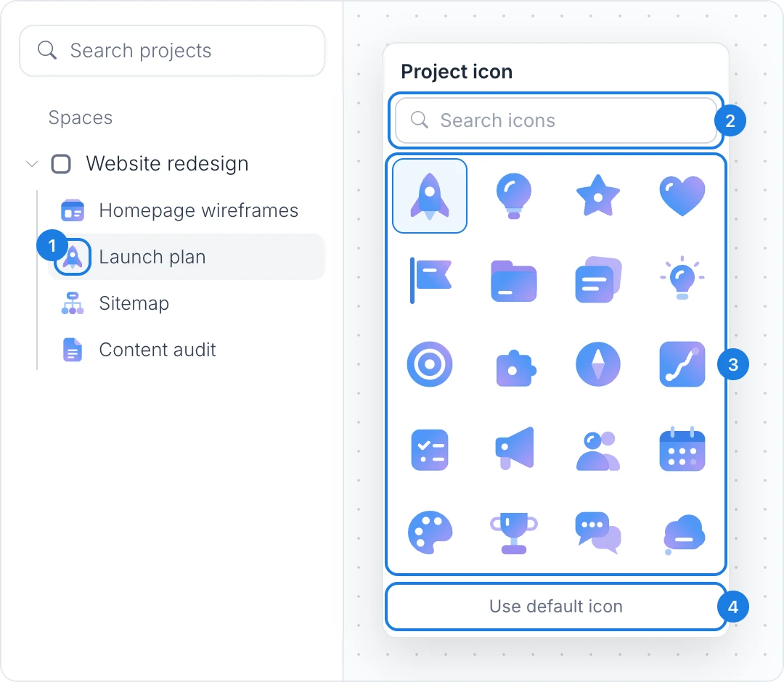Pick the folder icon

pos(513,280)
